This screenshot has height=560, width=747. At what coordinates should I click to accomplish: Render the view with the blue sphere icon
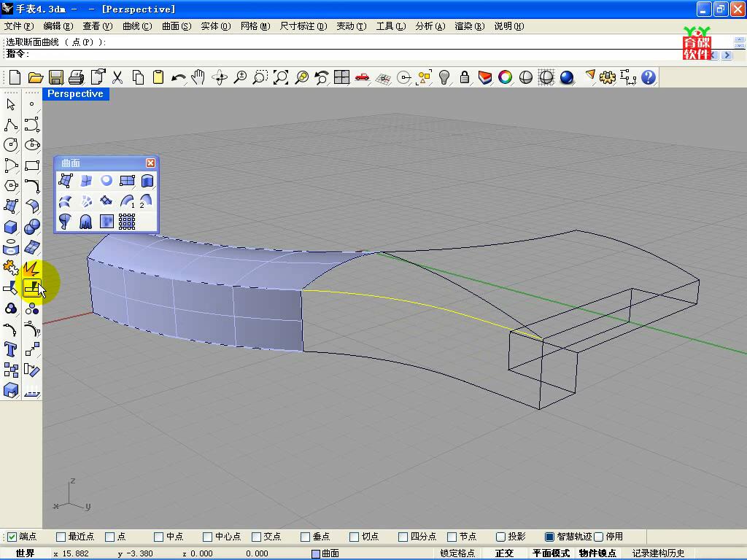(x=566, y=77)
